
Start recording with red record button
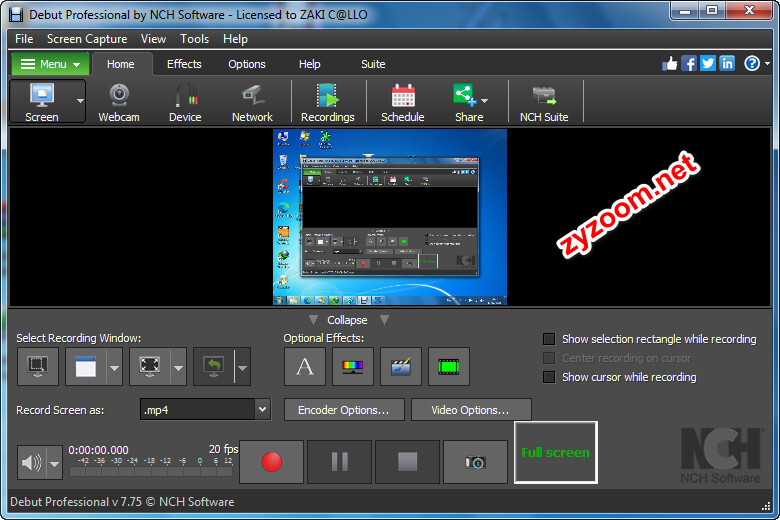(272, 462)
